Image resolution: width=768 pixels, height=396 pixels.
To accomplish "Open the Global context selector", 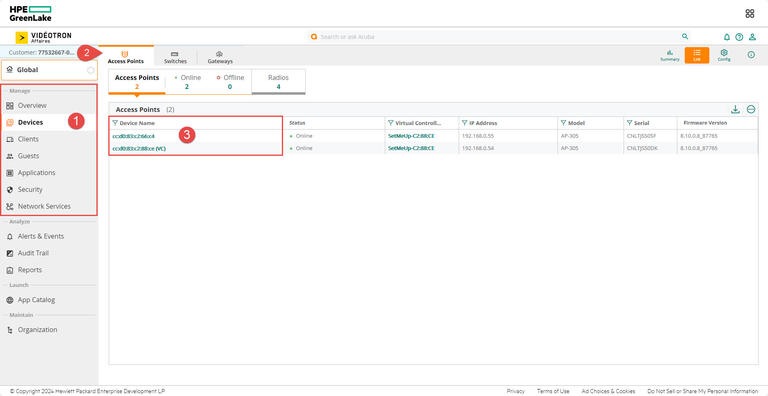I will pyautogui.click(x=49, y=70).
